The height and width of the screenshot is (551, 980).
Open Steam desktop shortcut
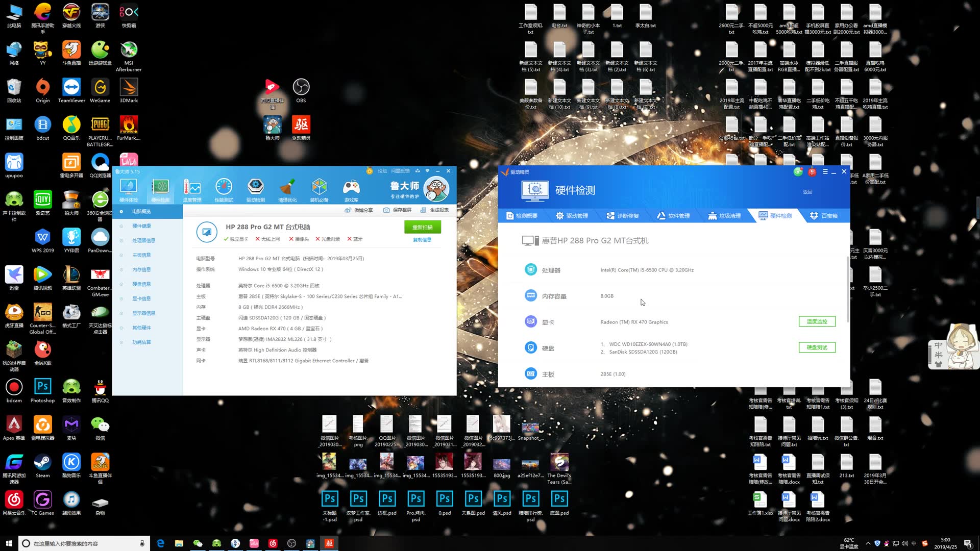pyautogui.click(x=43, y=466)
